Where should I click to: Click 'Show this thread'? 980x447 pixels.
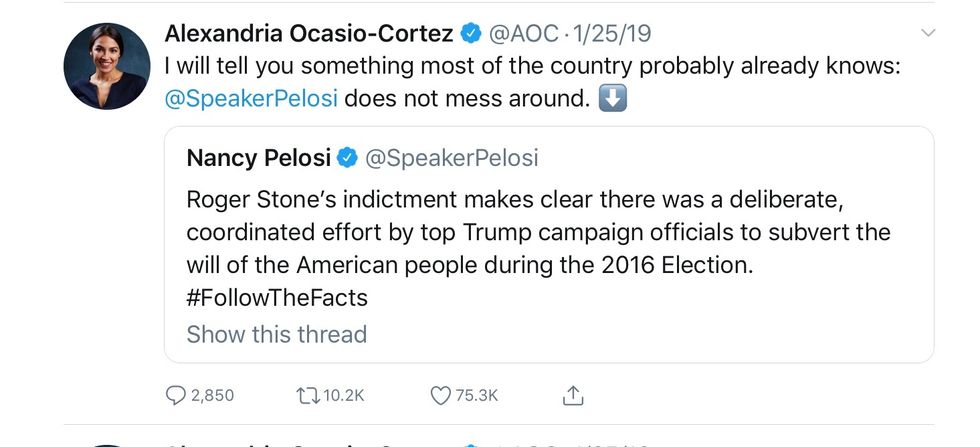276,333
